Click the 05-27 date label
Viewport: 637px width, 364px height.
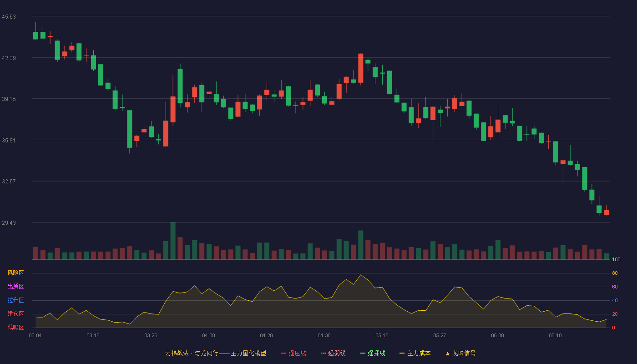pos(440,335)
